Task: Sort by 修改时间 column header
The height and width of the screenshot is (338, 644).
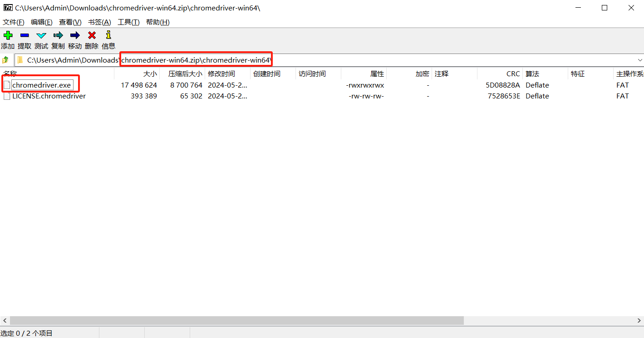Action: click(228, 73)
